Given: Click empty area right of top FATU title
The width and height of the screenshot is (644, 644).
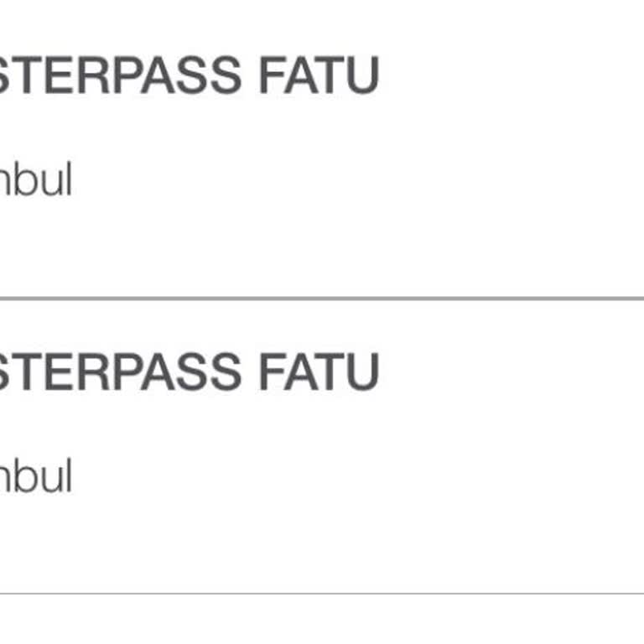Looking at the screenshot, I should tap(512, 75).
